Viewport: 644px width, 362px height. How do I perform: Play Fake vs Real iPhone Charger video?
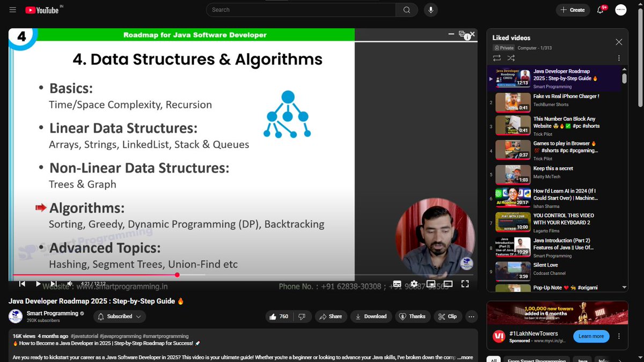click(553, 102)
